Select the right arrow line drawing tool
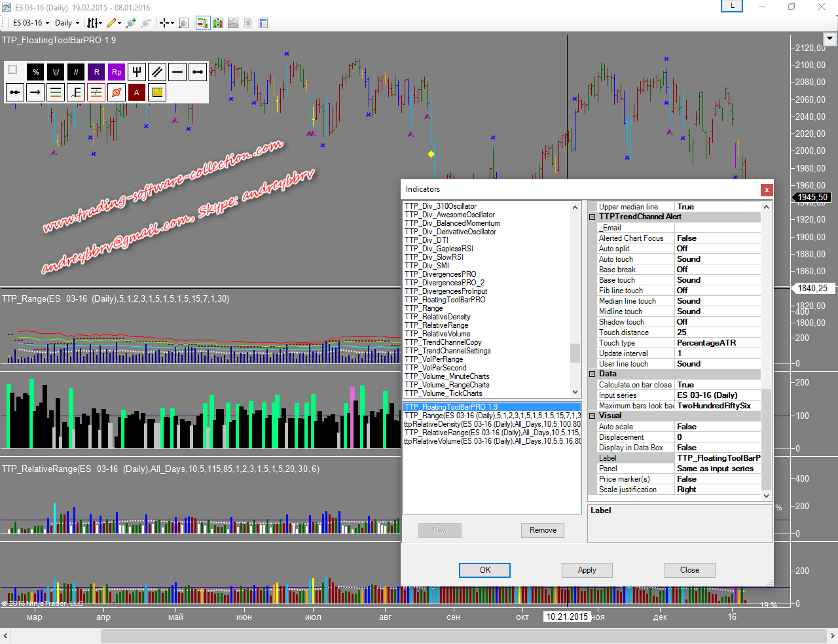 tap(35, 92)
